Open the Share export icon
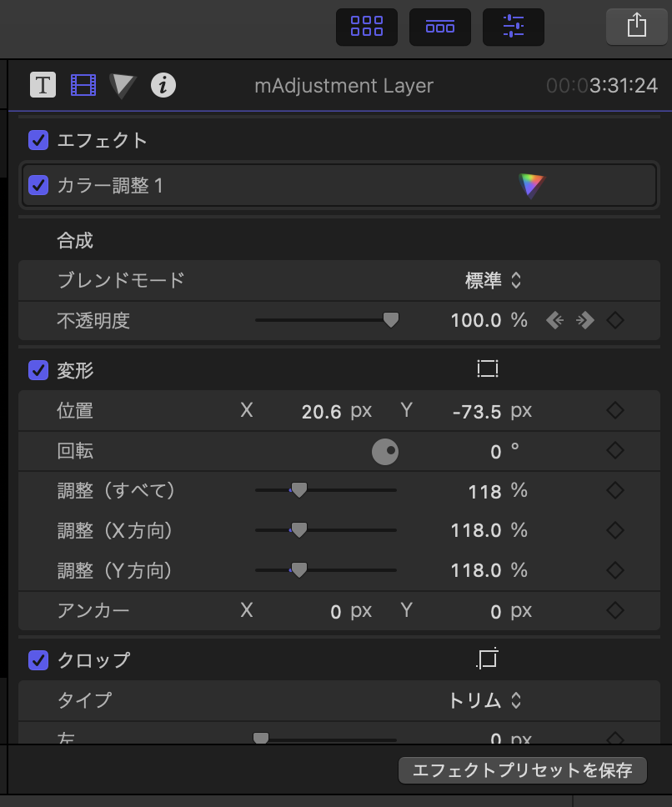 click(x=636, y=26)
